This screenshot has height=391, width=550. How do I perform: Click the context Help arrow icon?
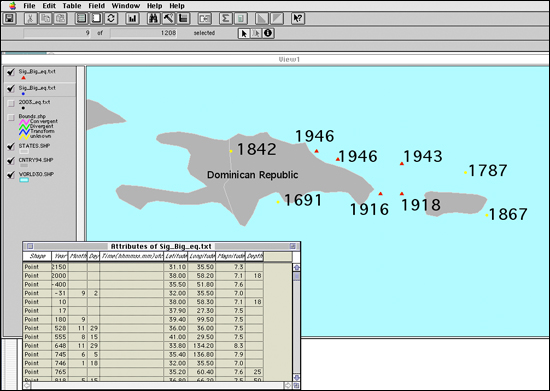[297, 18]
